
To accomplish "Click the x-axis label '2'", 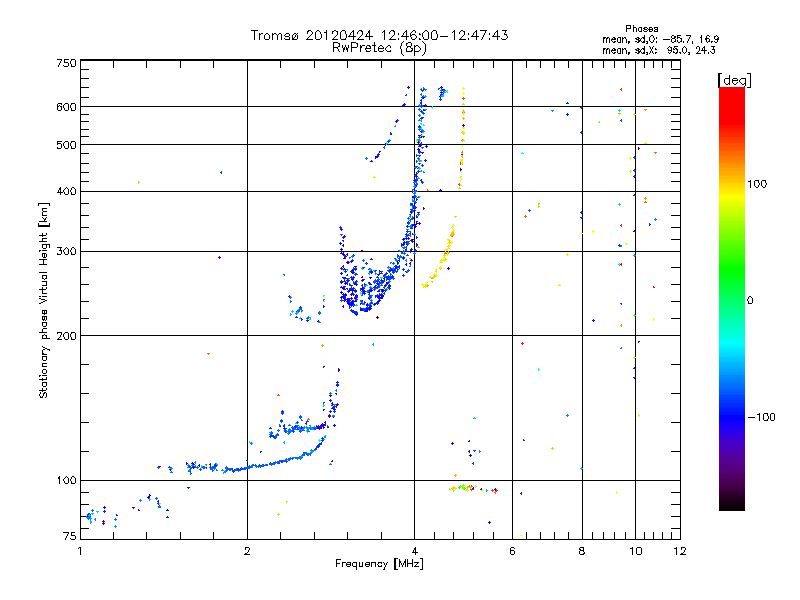I will click(x=247, y=551).
